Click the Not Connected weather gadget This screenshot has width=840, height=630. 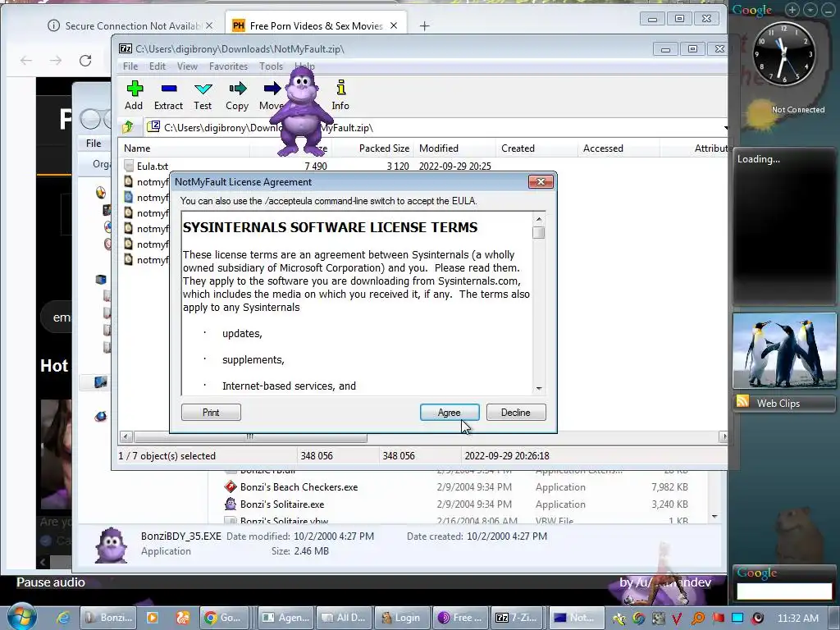(785, 112)
